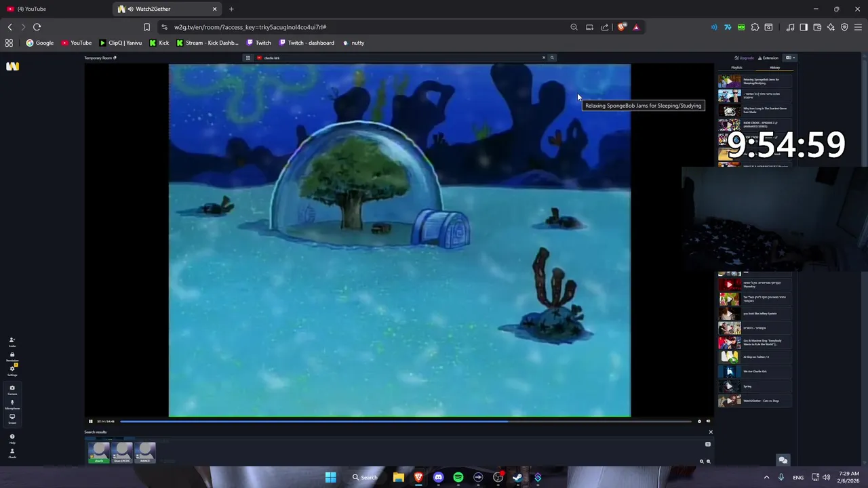Play 'AI Slop on Twitter / X' item
The height and width of the screenshot is (488, 868).
[755, 357]
